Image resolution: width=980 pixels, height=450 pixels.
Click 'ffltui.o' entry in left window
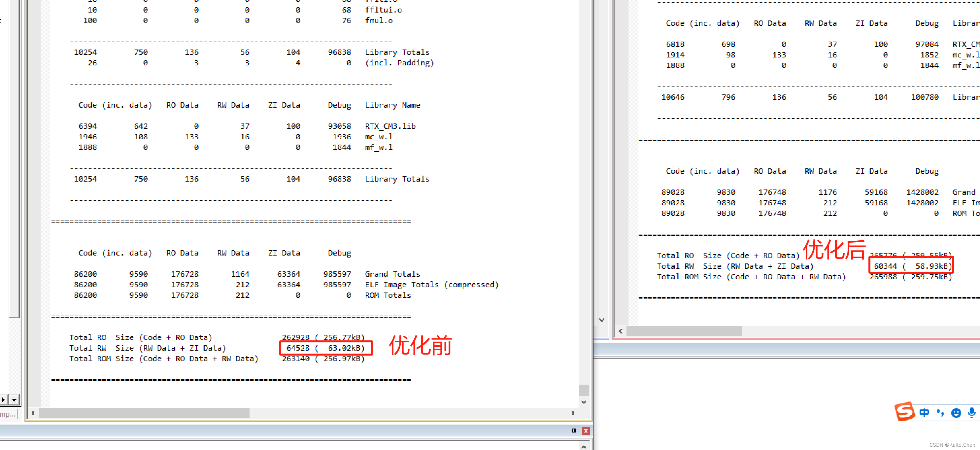[x=383, y=10]
